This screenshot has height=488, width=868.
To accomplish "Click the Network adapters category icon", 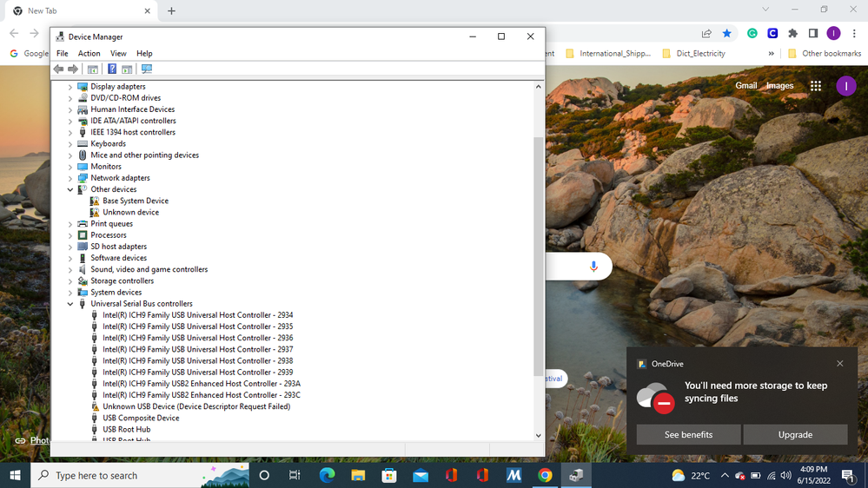I will point(83,178).
